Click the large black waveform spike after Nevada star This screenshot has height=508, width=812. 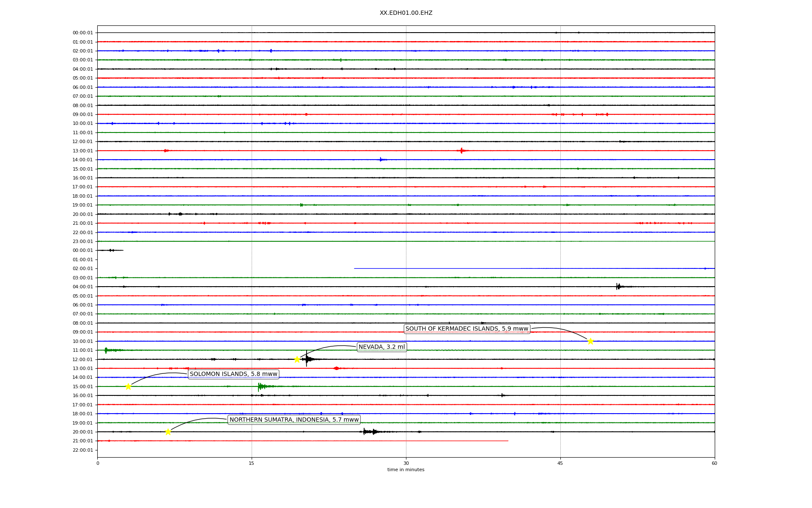(307, 359)
